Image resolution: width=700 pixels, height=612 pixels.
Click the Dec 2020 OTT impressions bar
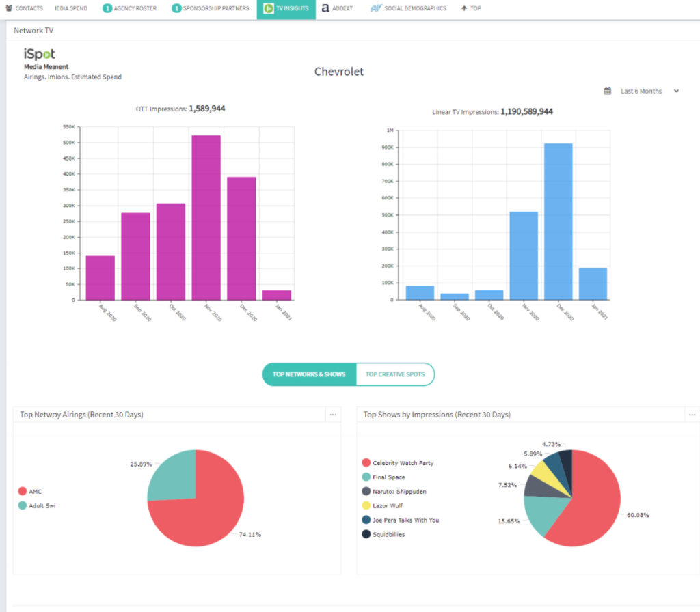pos(241,238)
